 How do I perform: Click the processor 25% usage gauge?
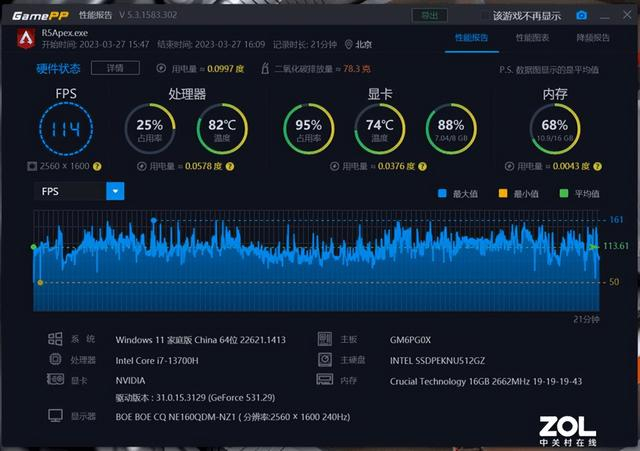click(150, 129)
